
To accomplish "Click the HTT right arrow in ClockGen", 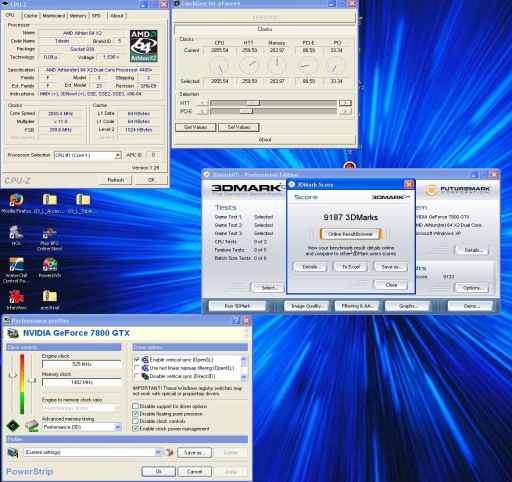I will tap(345, 103).
